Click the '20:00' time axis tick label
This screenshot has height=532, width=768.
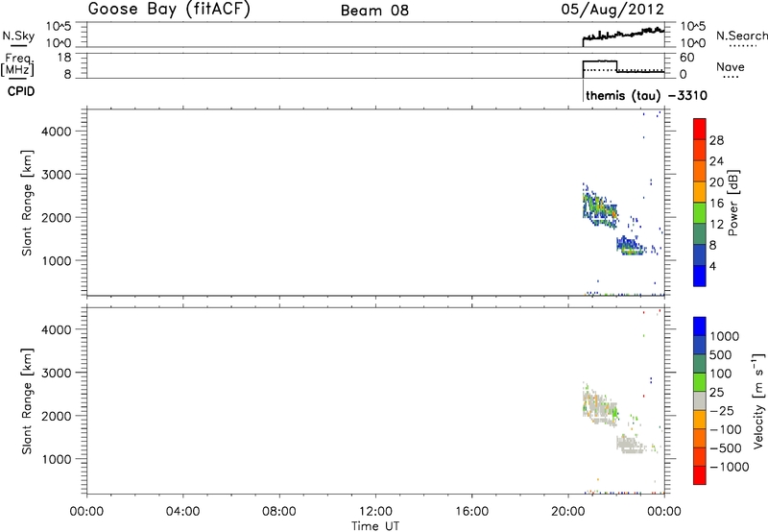tap(567, 512)
